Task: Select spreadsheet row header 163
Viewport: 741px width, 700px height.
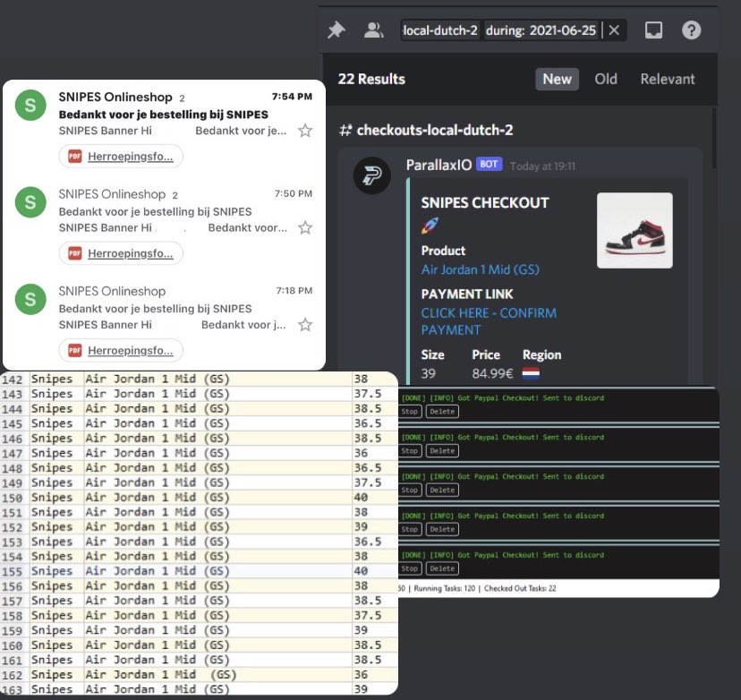Action: tap(13, 689)
